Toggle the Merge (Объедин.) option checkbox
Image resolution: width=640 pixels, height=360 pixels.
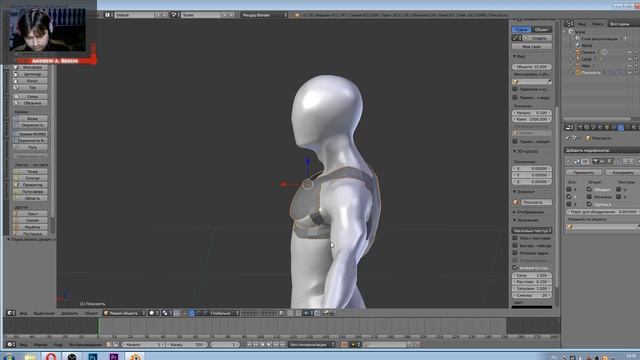click(589, 189)
